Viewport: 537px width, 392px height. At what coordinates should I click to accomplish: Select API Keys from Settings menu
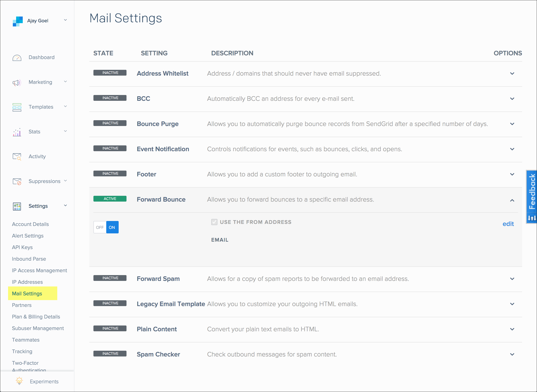tap(22, 247)
